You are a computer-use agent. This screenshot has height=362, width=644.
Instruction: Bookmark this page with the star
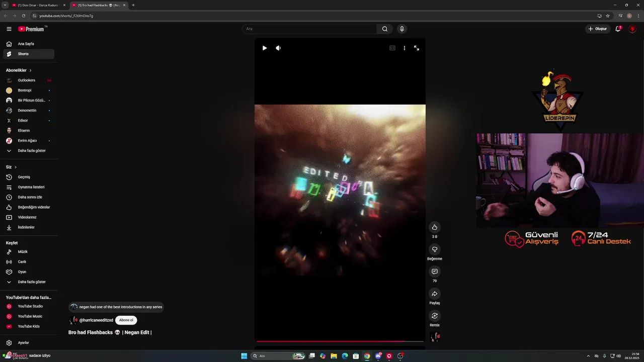[x=608, y=16]
